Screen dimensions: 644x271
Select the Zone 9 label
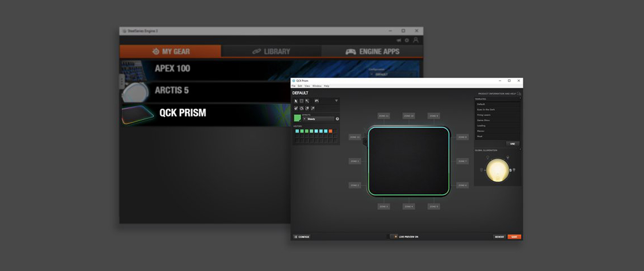(433, 116)
